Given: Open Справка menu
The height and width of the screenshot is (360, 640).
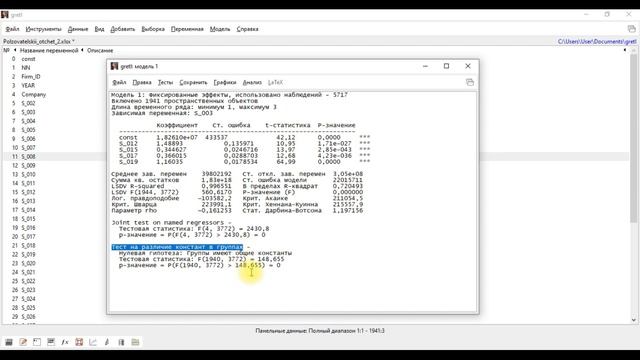Looking at the screenshot, I should 247,29.
